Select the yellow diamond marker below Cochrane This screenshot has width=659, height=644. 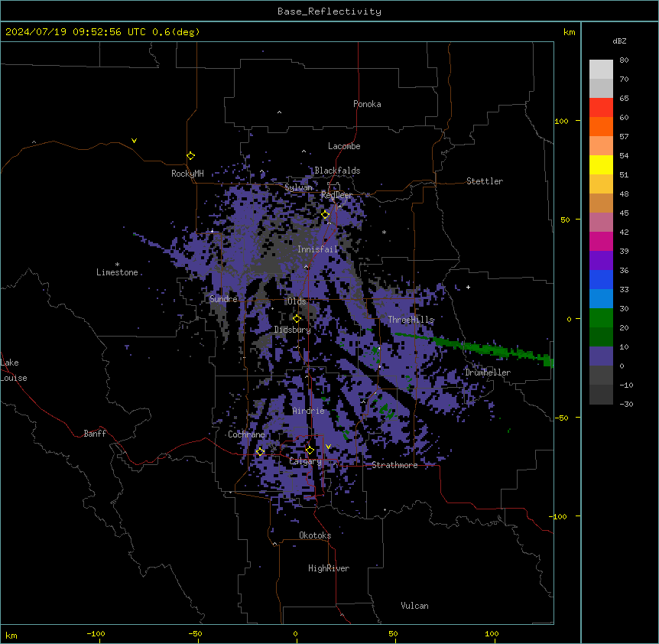tap(260, 451)
